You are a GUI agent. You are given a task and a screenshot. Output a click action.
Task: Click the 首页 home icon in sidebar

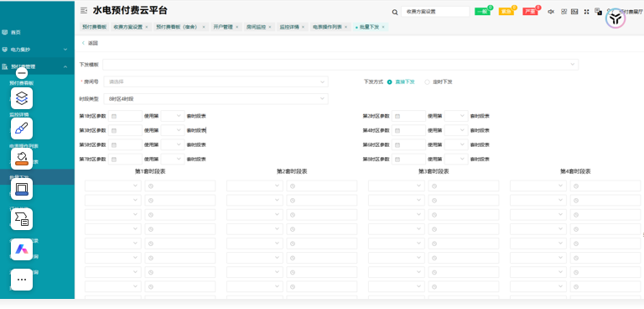[4, 32]
